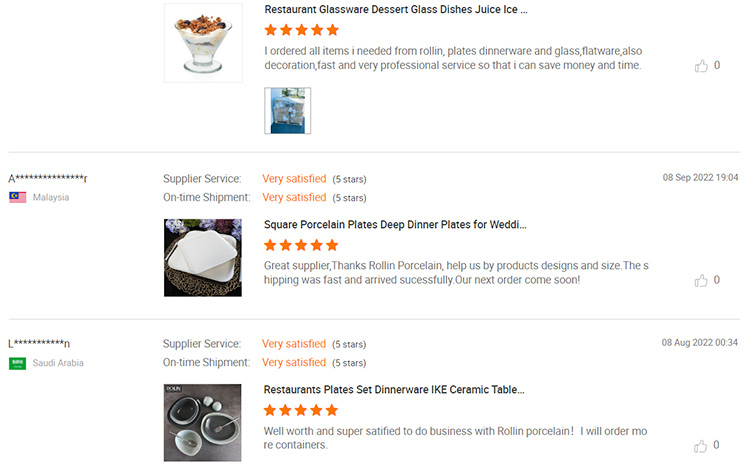This screenshot has height=472, width=750.
Task: Enlarge the attached review photo thumbnail
Action: tap(288, 110)
